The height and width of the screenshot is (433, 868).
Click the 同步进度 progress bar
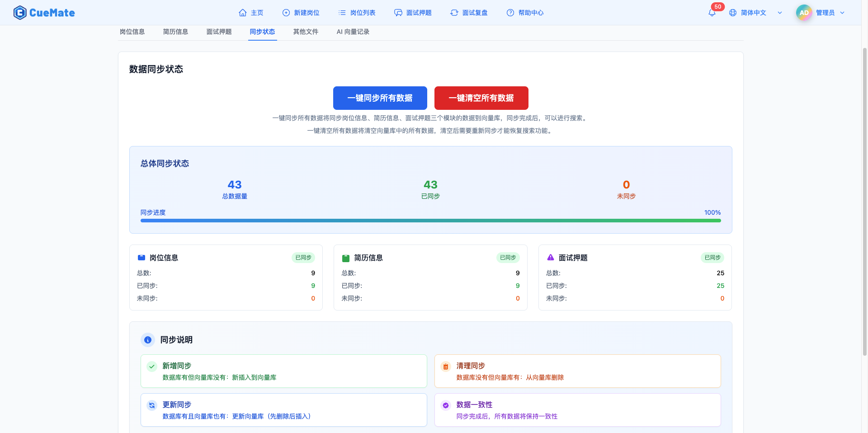(430, 221)
